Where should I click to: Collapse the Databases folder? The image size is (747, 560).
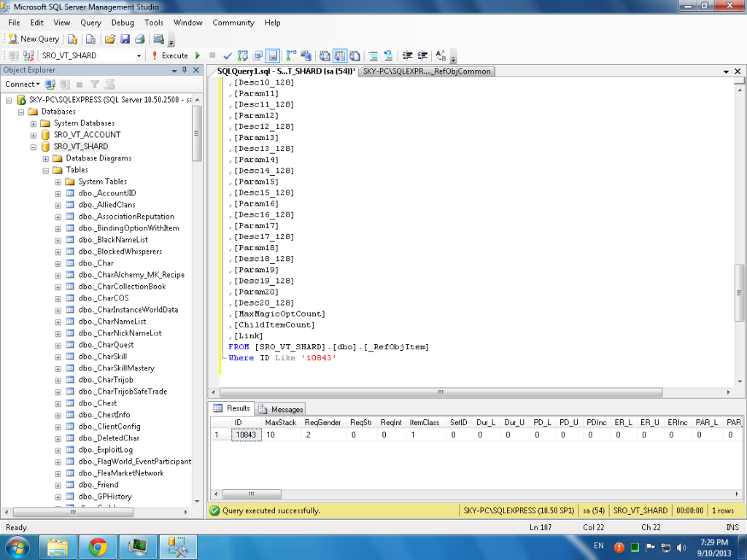coord(21,112)
